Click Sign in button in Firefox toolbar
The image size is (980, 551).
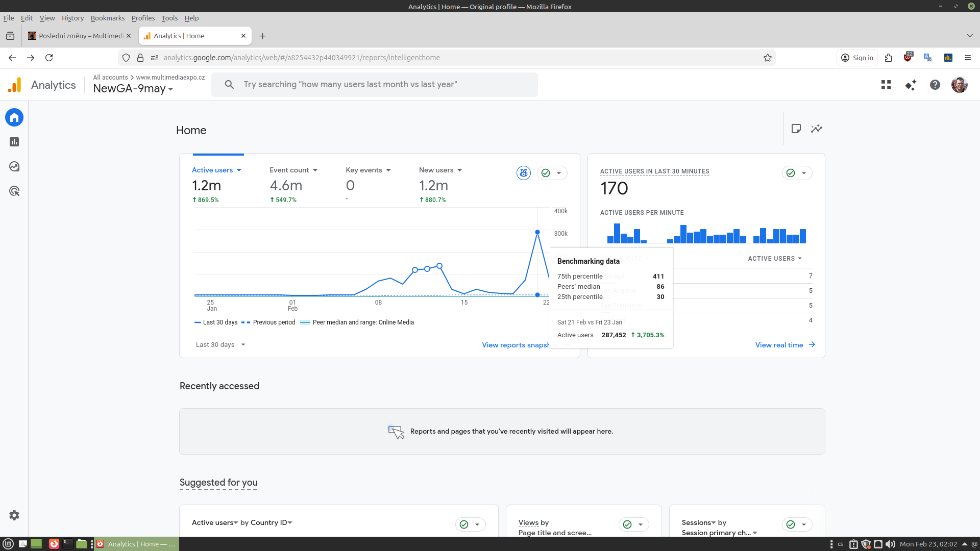[857, 58]
